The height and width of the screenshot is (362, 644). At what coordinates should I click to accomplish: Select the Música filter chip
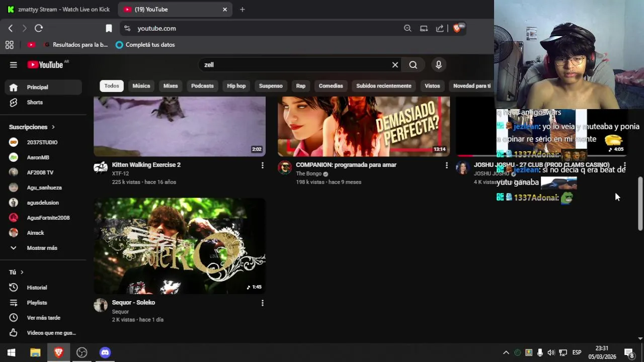click(x=141, y=86)
